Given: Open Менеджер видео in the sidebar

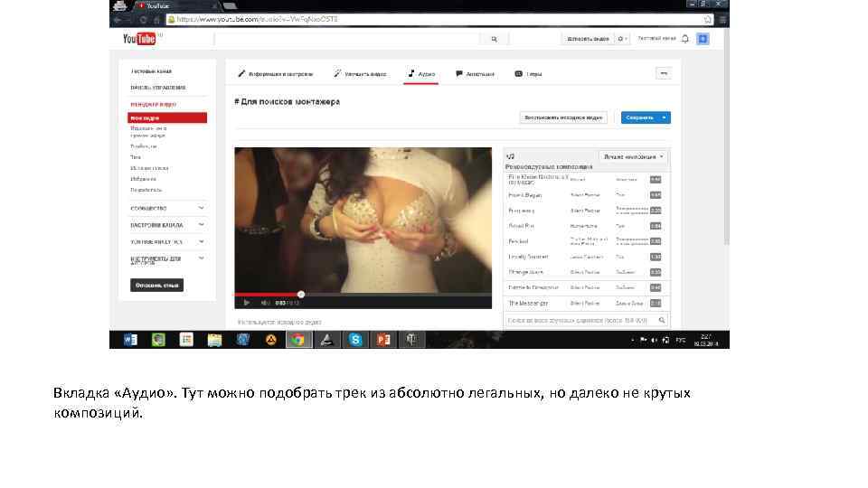Looking at the screenshot, I should point(154,104).
